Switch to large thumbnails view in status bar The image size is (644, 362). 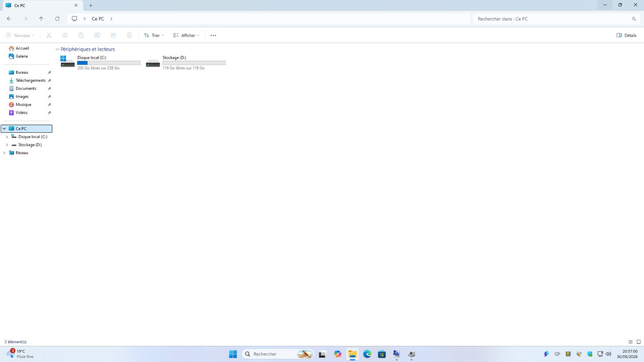[x=638, y=342]
